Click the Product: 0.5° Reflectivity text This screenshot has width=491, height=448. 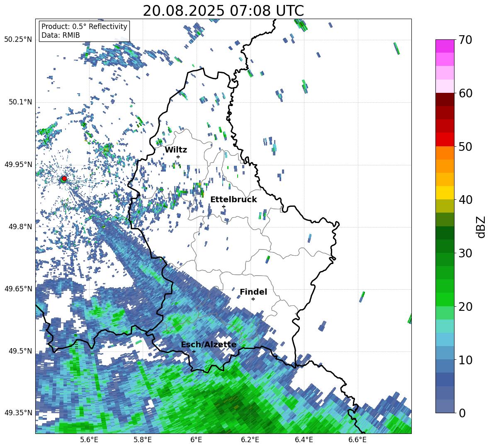(x=84, y=27)
